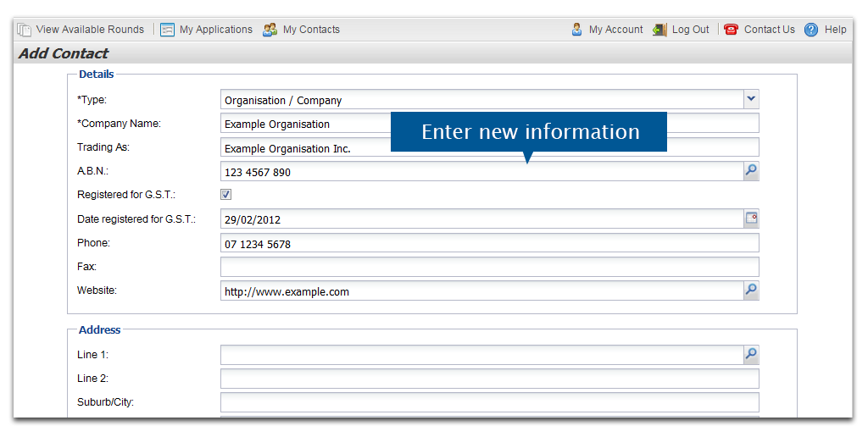Image resolution: width=868 pixels, height=437 pixels.
Task: Click into the Company Name field
Action: tap(489, 124)
